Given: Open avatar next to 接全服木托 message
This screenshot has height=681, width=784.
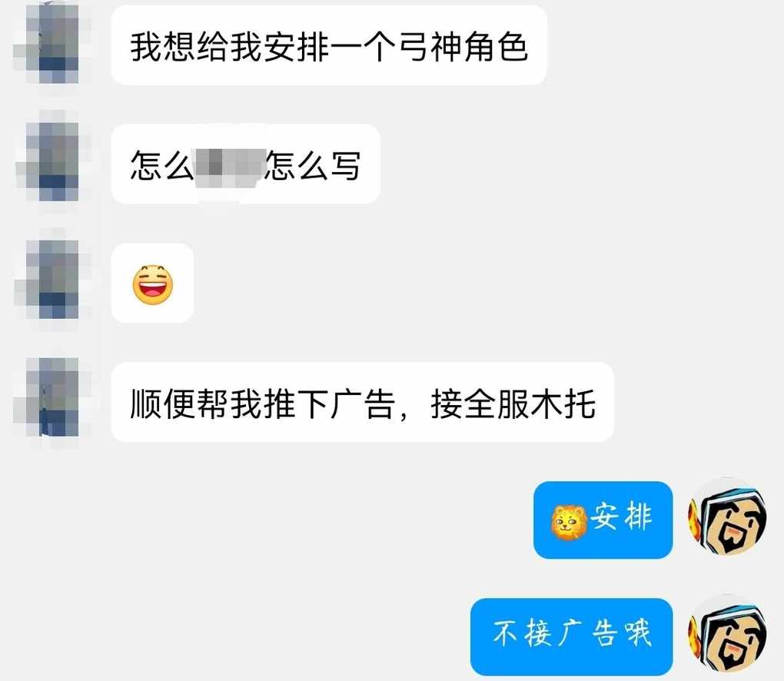Looking at the screenshot, I should [x=52, y=398].
